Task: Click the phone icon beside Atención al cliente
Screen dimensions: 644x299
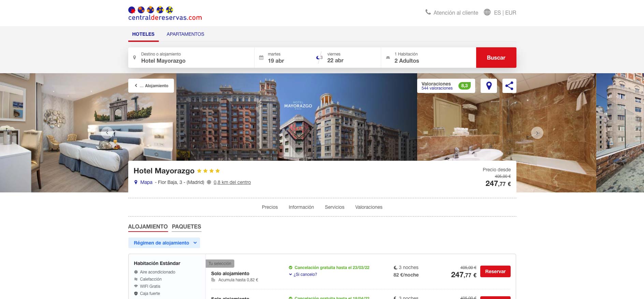Action: [428, 12]
